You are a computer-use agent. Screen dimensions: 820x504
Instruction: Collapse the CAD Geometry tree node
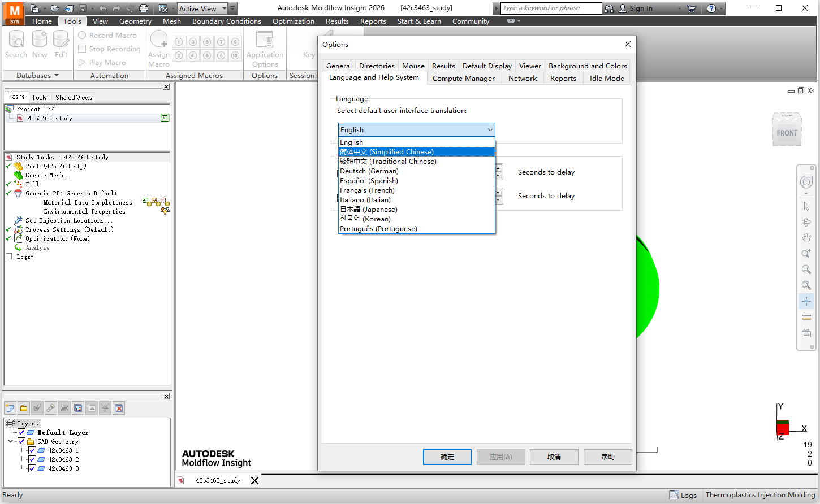coord(11,441)
